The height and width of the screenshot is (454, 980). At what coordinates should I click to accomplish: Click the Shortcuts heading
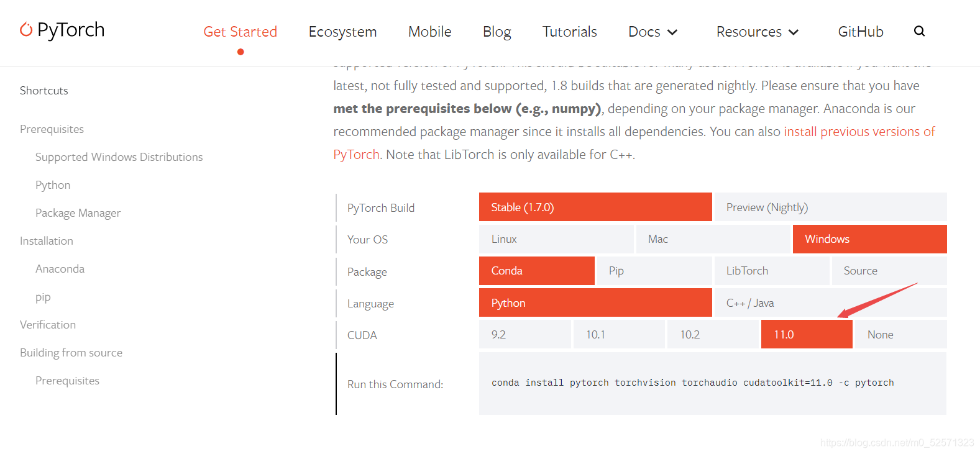[x=44, y=91]
